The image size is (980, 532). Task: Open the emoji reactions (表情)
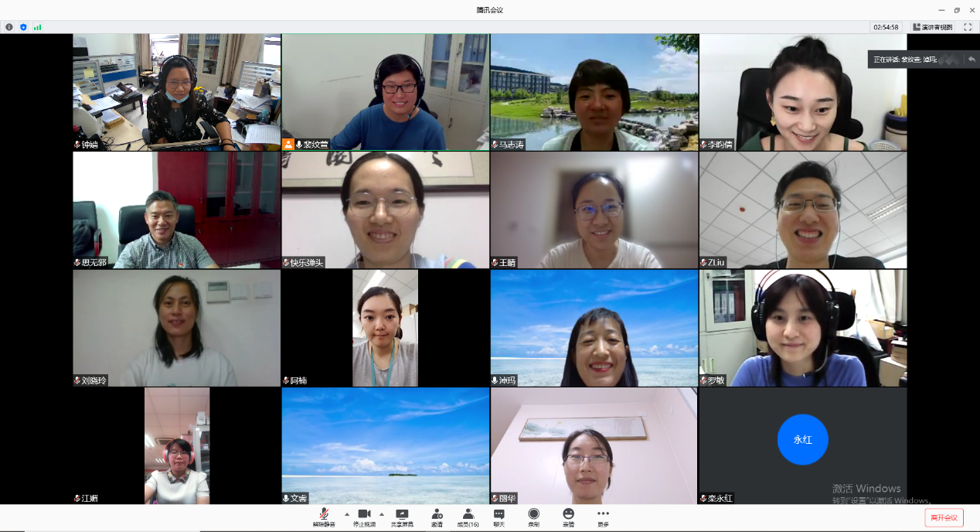[x=568, y=517]
